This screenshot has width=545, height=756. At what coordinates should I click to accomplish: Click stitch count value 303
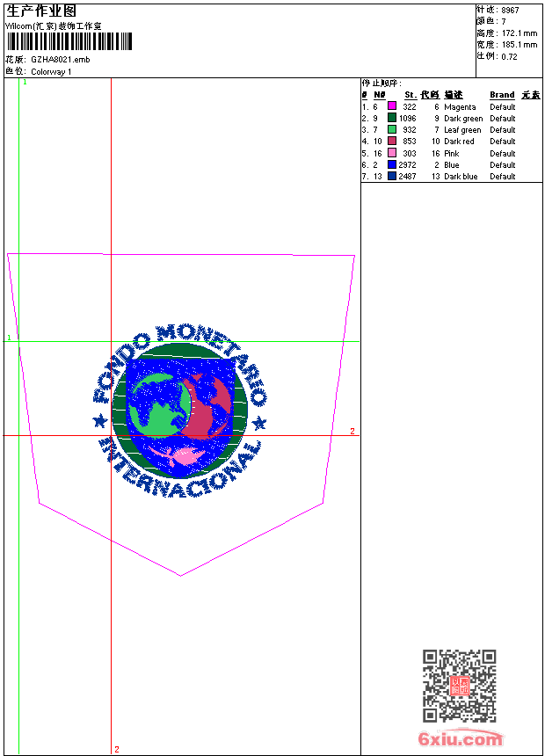pos(410,153)
